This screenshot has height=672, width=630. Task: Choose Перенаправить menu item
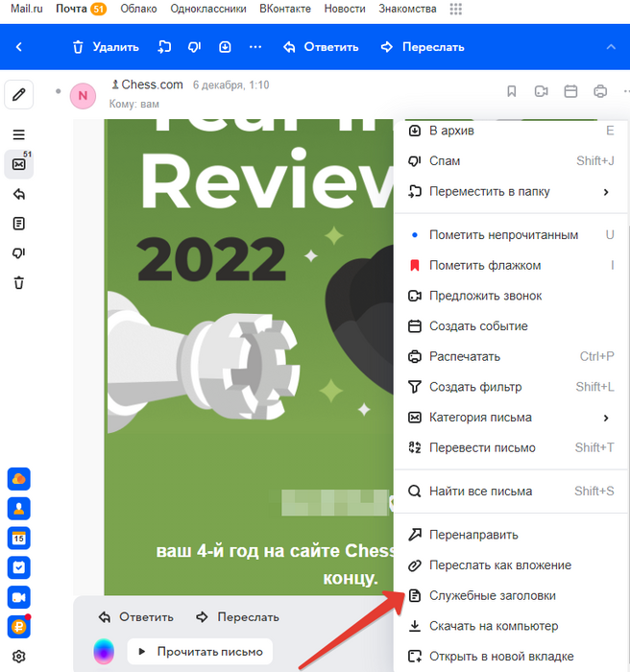[511, 535]
